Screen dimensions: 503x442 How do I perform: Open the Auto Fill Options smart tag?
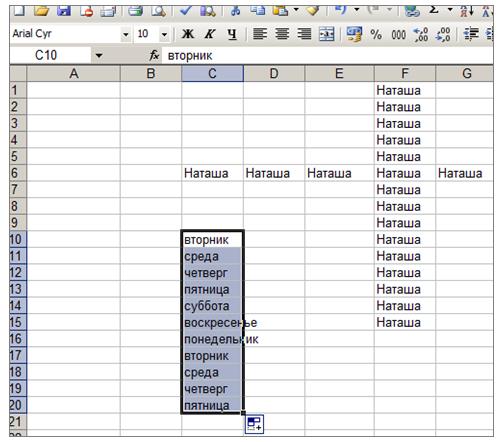pyautogui.click(x=254, y=424)
